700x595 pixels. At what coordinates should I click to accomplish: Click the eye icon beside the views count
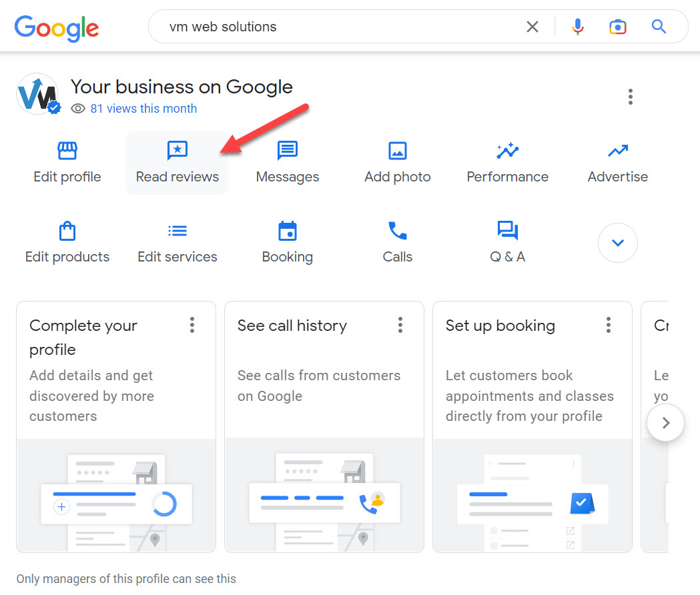[78, 109]
